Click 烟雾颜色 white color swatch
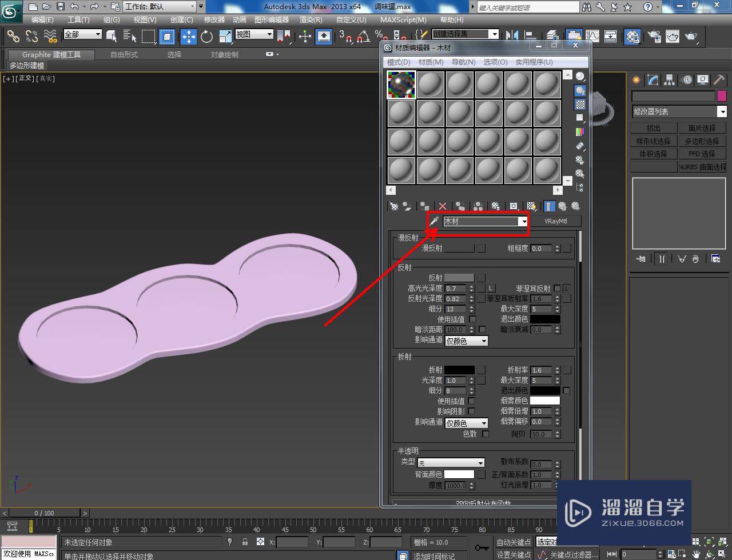Screen dimensions: 732x560 [545, 401]
